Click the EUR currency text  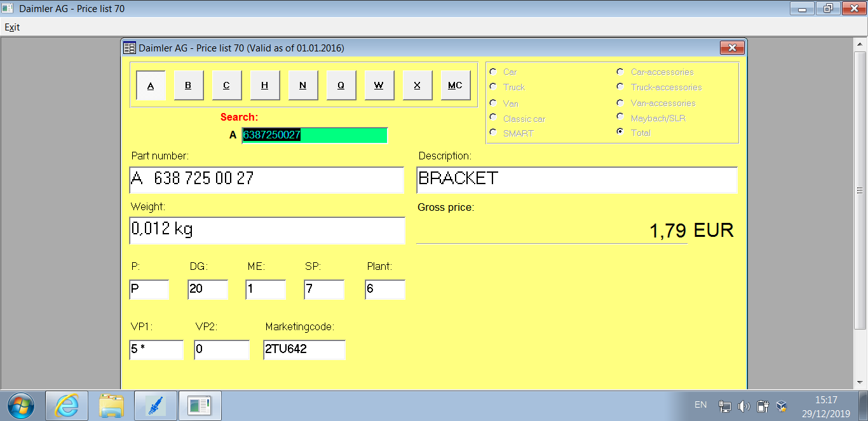click(714, 231)
